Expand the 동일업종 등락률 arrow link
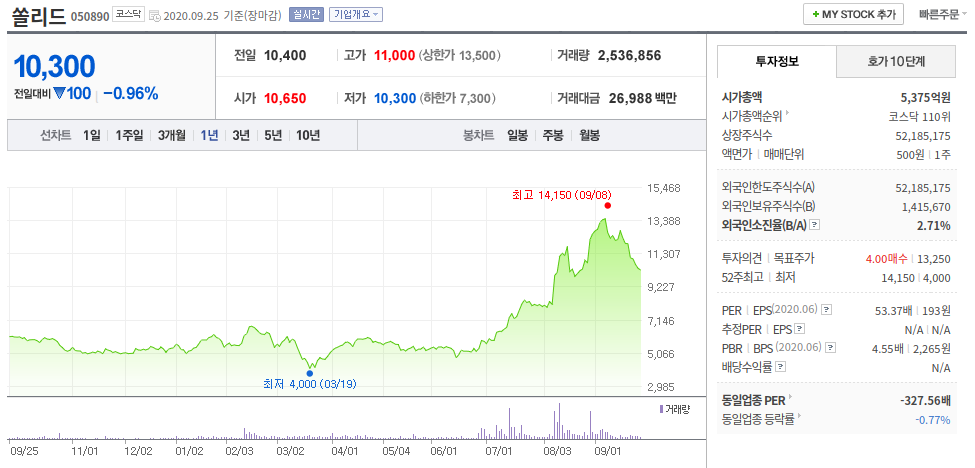This screenshot has width=975, height=468. click(x=800, y=416)
